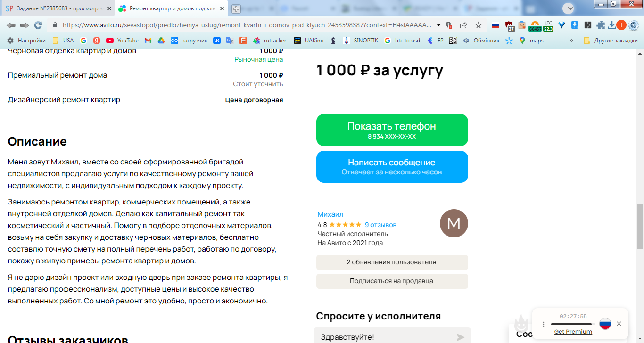Close the recording widget with X
This screenshot has width=644, height=343.
pos(619,324)
